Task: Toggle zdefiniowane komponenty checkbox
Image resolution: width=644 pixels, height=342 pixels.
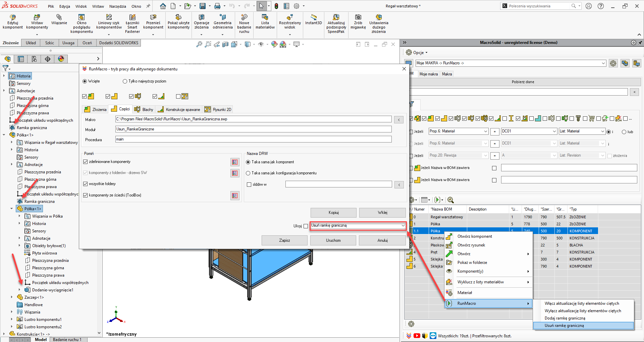Action: [x=85, y=162]
